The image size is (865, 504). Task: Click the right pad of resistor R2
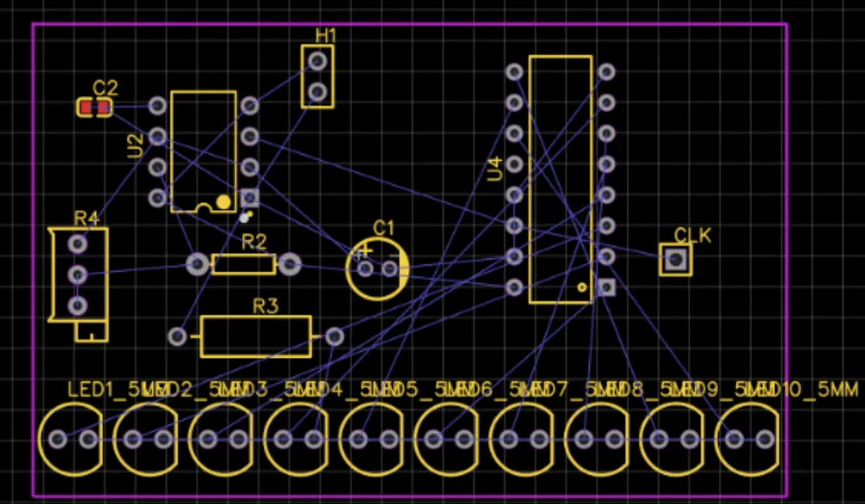(x=290, y=264)
